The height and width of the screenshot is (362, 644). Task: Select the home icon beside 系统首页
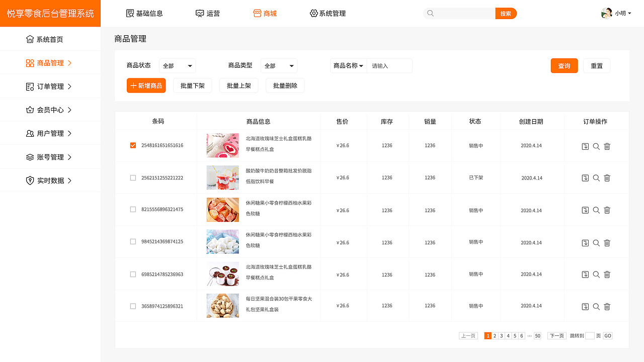pos(31,39)
